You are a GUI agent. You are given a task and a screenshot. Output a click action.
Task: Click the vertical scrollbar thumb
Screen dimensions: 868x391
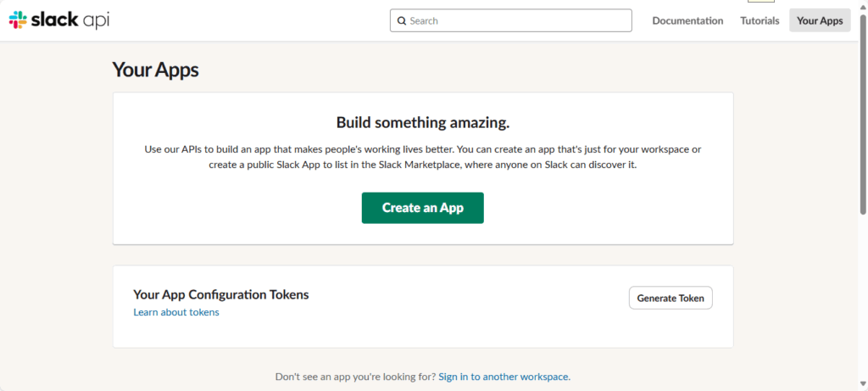point(863,113)
